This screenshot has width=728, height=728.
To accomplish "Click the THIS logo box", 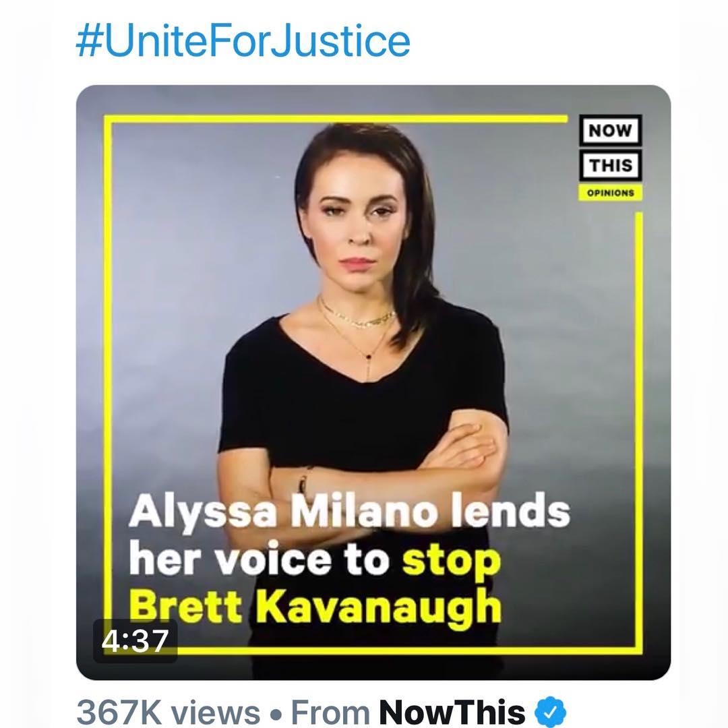I will [x=610, y=165].
